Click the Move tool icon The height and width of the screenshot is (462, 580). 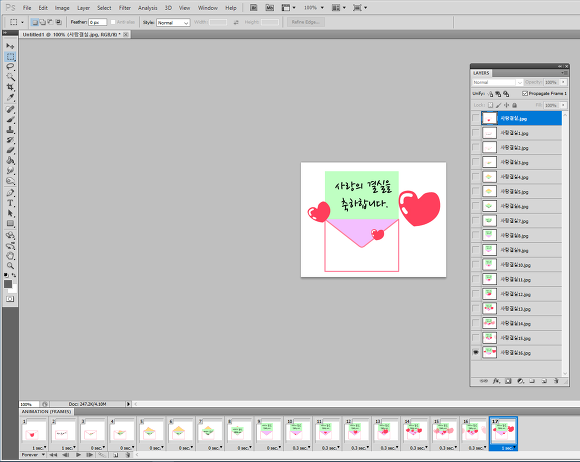[x=10, y=46]
